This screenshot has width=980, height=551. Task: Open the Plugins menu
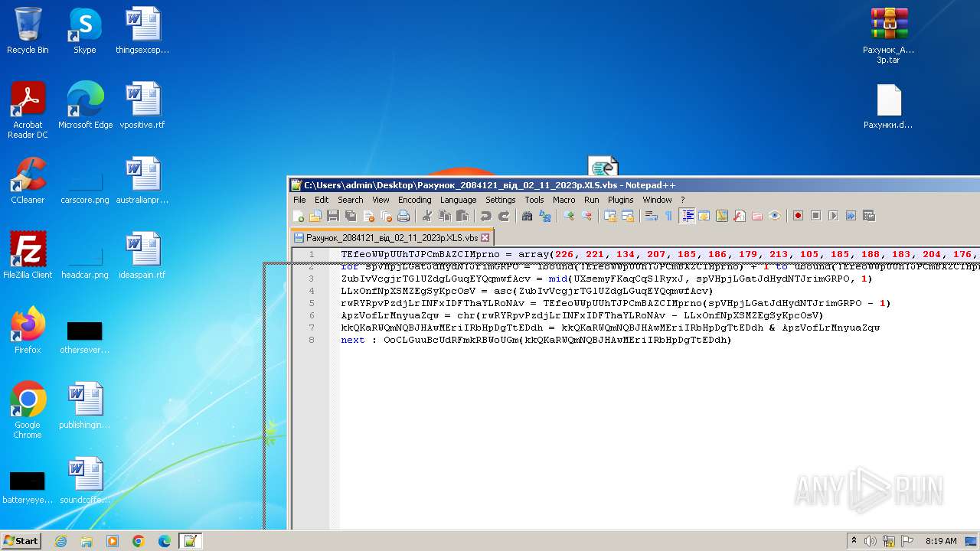(x=620, y=200)
